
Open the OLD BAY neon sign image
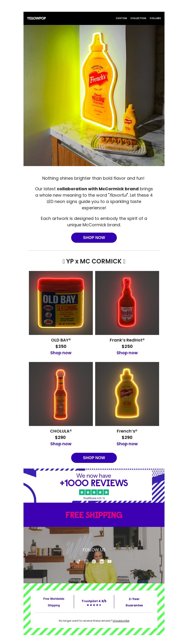61,303
